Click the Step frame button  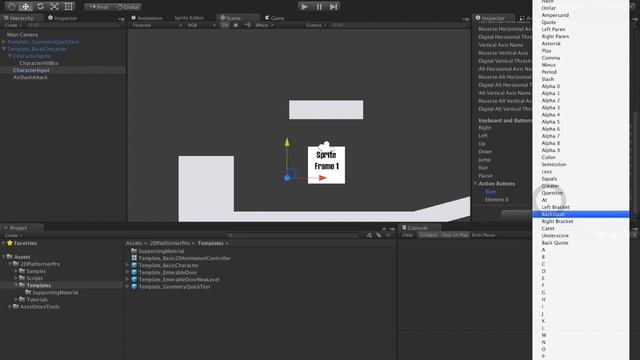pos(333,7)
